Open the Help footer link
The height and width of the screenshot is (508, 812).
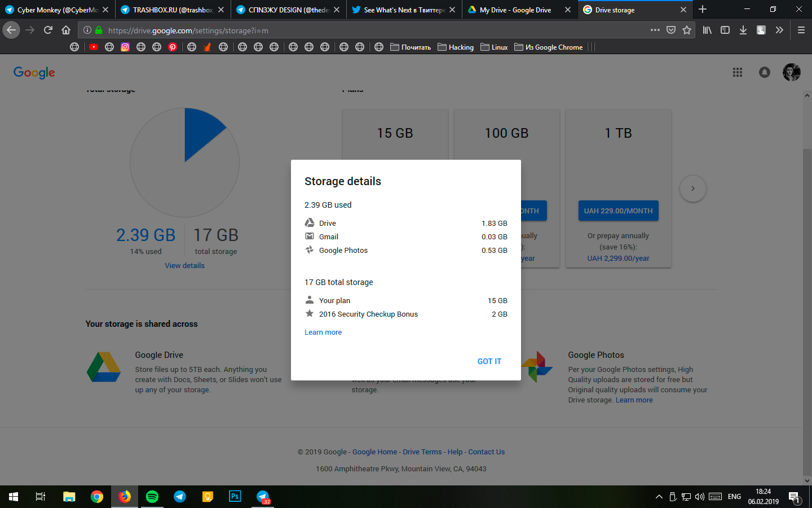455,452
